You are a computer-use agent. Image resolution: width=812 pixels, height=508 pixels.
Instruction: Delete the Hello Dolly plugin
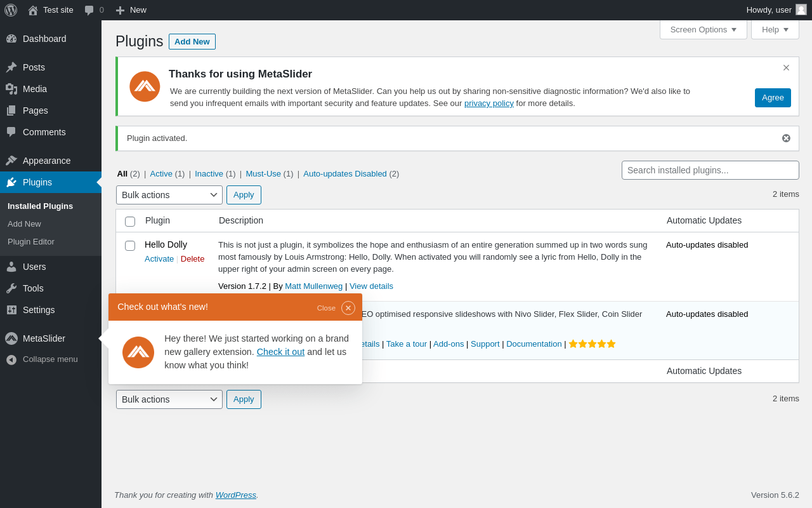(x=193, y=259)
